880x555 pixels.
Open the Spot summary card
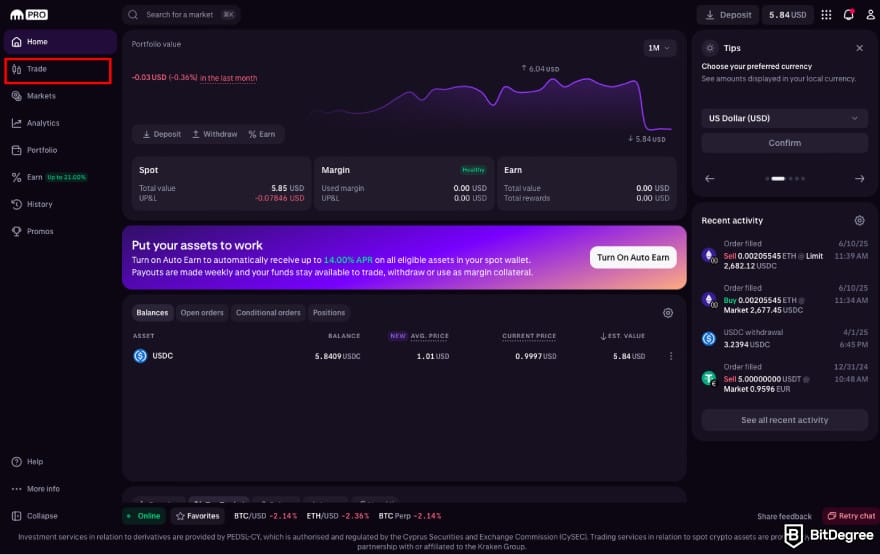click(221, 184)
